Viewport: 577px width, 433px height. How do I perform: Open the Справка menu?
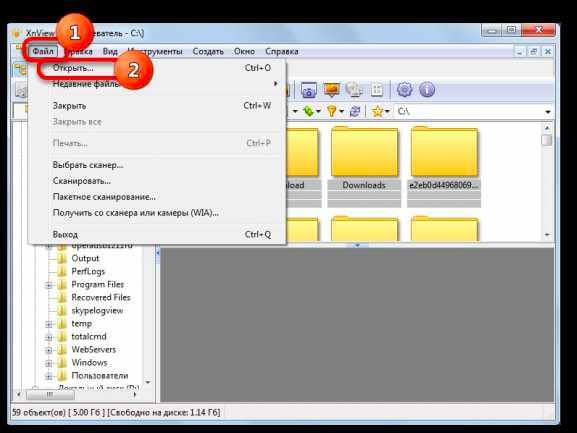(282, 52)
